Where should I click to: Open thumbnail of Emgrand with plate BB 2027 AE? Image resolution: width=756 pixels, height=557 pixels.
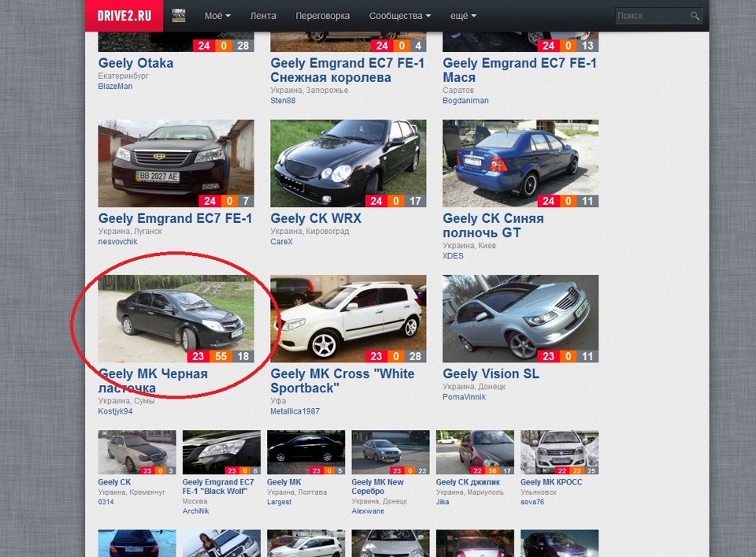[176, 164]
